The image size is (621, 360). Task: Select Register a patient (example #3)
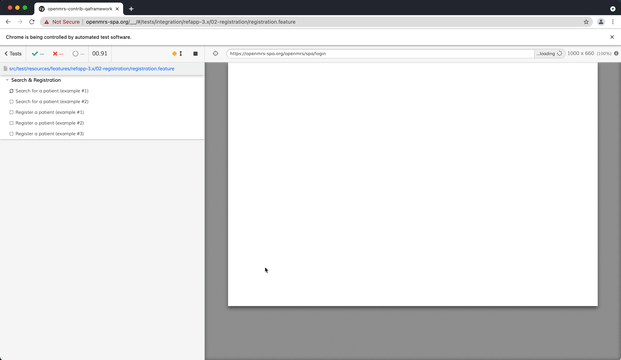coord(50,133)
